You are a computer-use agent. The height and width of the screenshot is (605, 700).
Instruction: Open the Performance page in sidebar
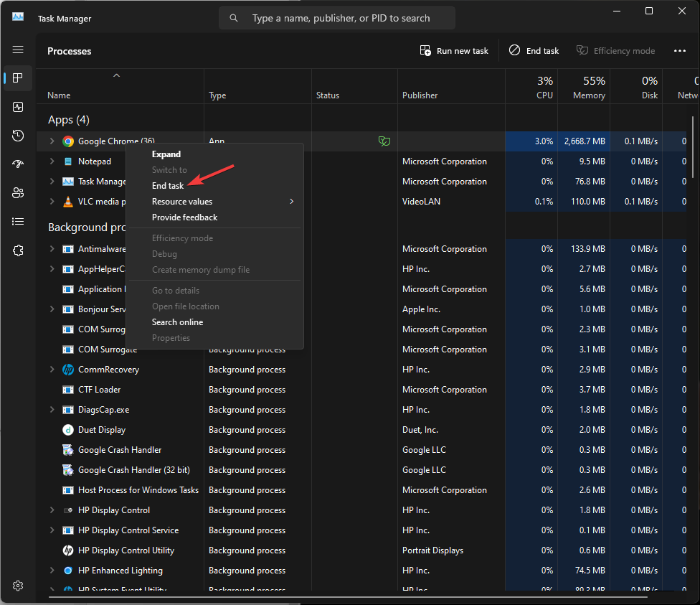pos(18,107)
